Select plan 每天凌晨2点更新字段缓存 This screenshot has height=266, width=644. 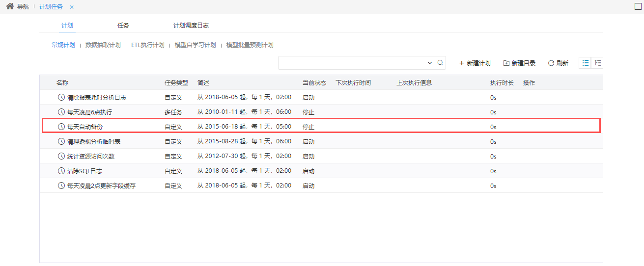pyautogui.click(x=102, y=186)
